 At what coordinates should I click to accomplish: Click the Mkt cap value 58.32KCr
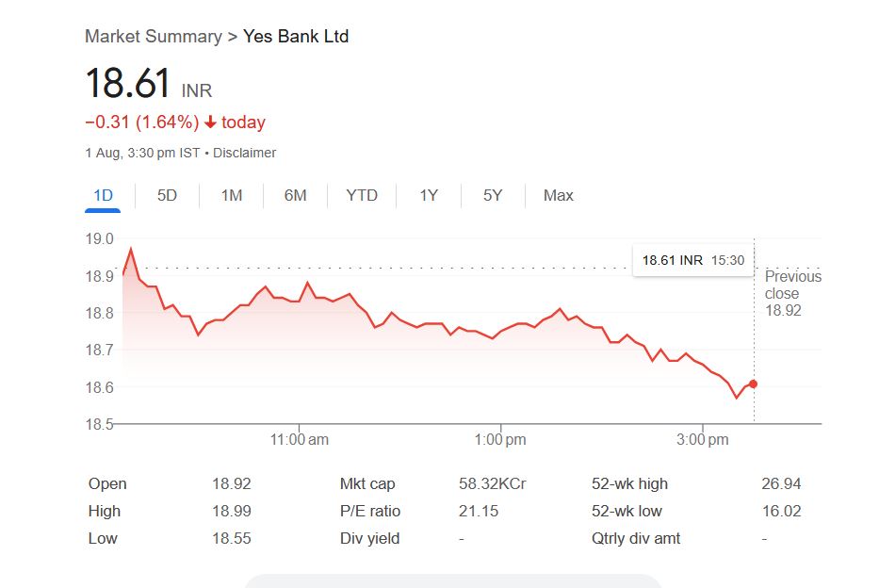coord(492,483)
